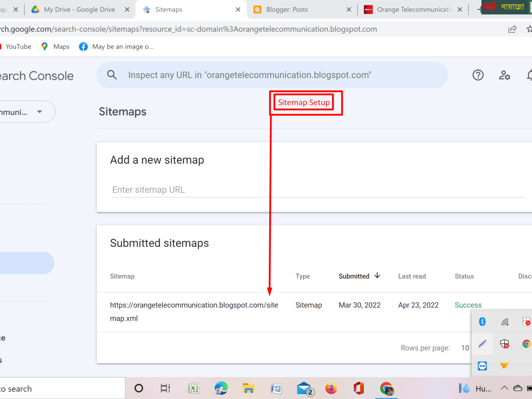Viewport: 532px width, 399px height.
Task: Click the address bar URL
Action: (x=188, y=29)
